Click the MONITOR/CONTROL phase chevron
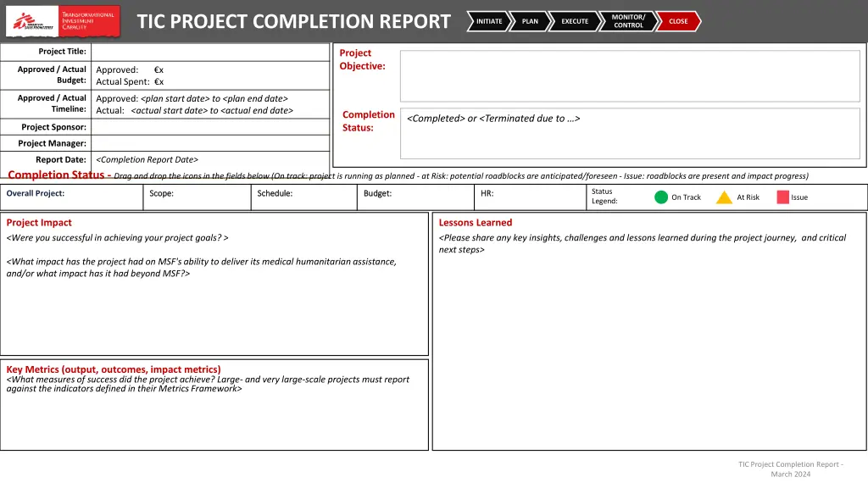Image resolution: width=868 pixels, height=488 pixels. 628,21
